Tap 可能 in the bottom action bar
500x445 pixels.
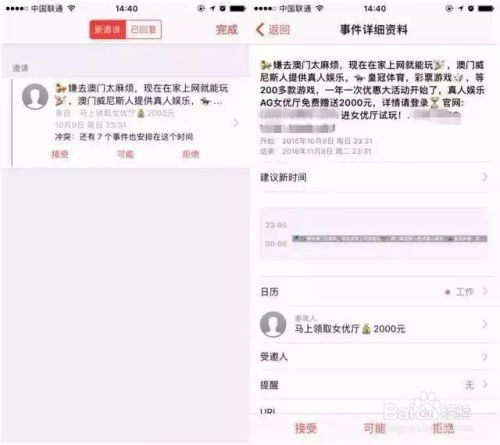click(x=374, y=428)
